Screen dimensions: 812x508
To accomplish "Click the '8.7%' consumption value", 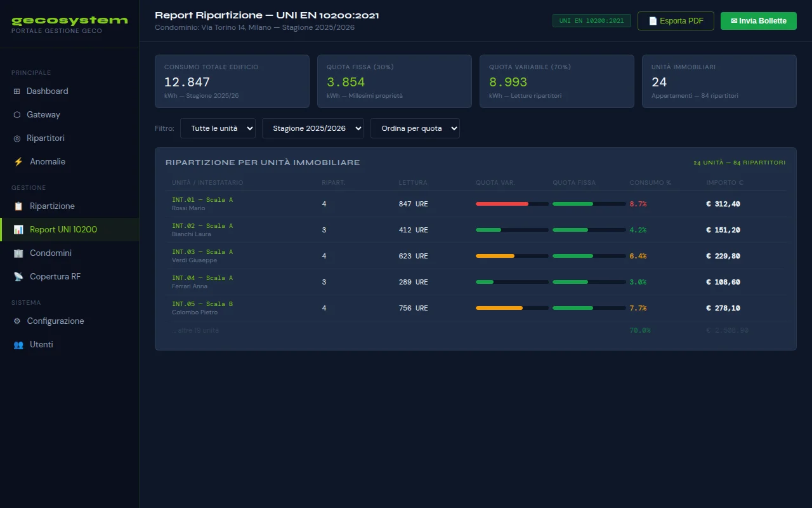I will (x=638, y=204).
